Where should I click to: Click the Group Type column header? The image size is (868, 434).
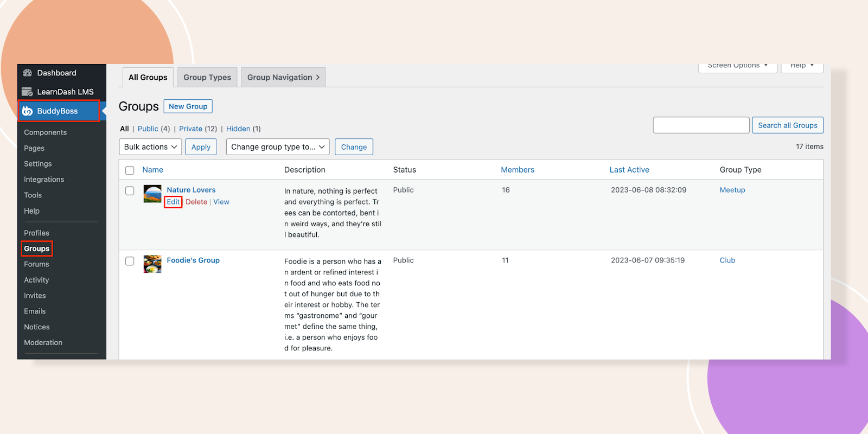pyautogui.click(x=741, y=170)
